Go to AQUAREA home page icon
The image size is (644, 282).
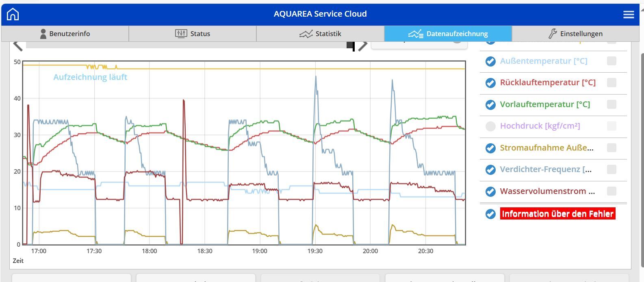(13, 14)
